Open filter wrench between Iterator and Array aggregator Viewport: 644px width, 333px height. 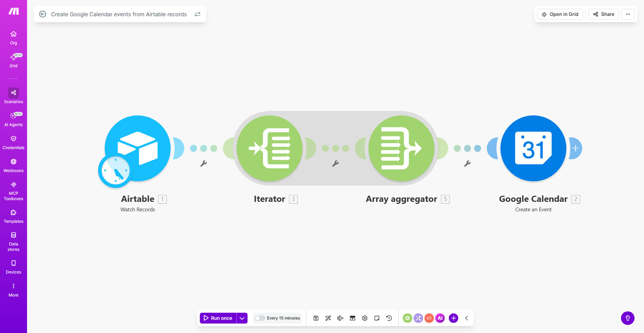click(x=336, y=164)
